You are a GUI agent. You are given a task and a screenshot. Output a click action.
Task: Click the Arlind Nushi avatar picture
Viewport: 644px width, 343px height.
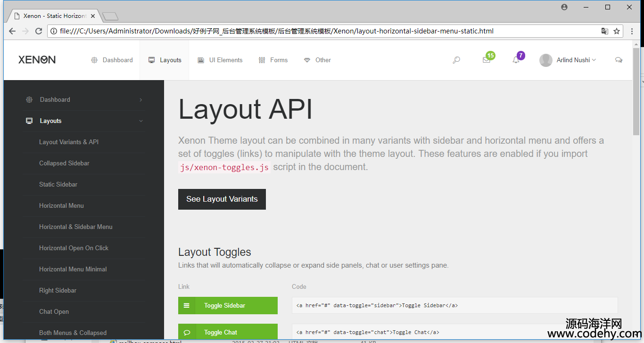click(546, 60)
